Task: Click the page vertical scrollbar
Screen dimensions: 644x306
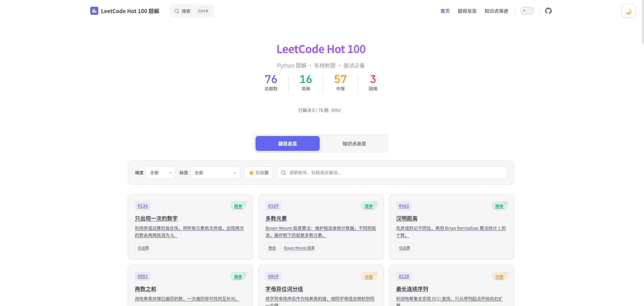Action: 642,22
